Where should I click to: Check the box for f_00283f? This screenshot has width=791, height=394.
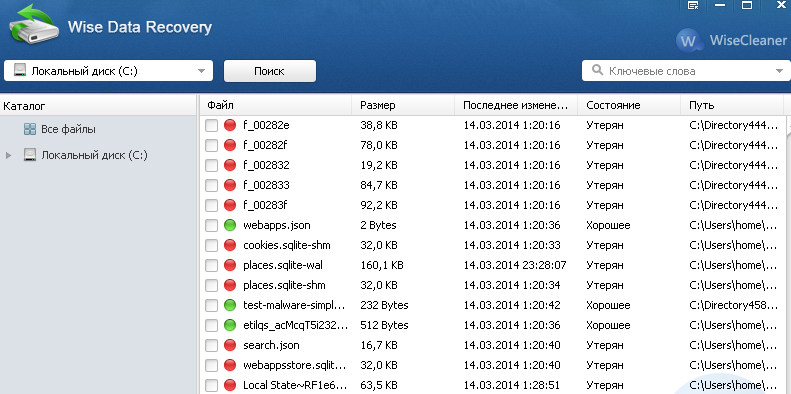[211, 205]
